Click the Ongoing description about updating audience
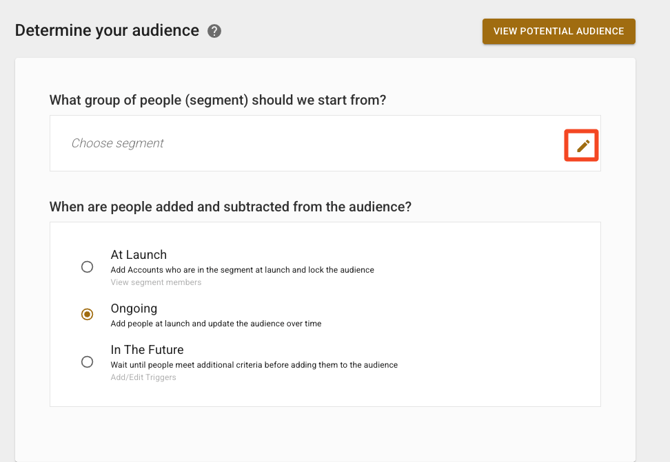 [x=215, y=324]
